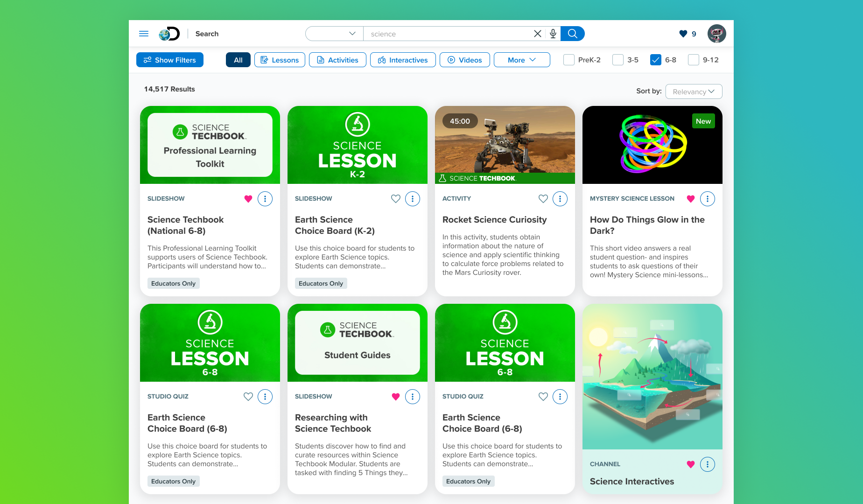
Task: Toggle the 9-12 grade checkbox
Action: point(694,60)
